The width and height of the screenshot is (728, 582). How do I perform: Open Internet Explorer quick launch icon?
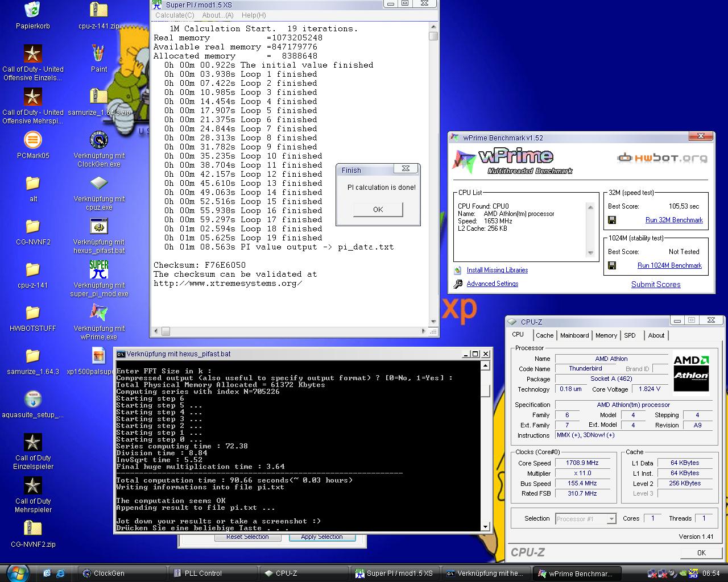click(60, 573)
